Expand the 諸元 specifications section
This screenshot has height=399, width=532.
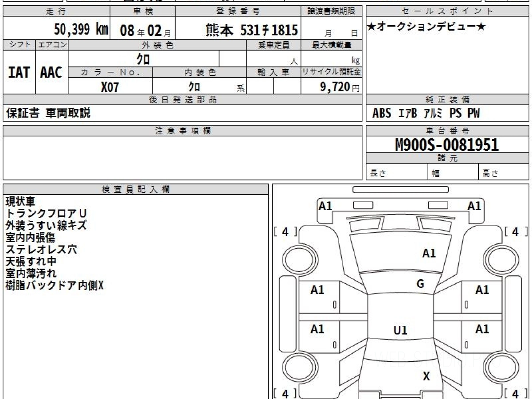tap(448, 158)
